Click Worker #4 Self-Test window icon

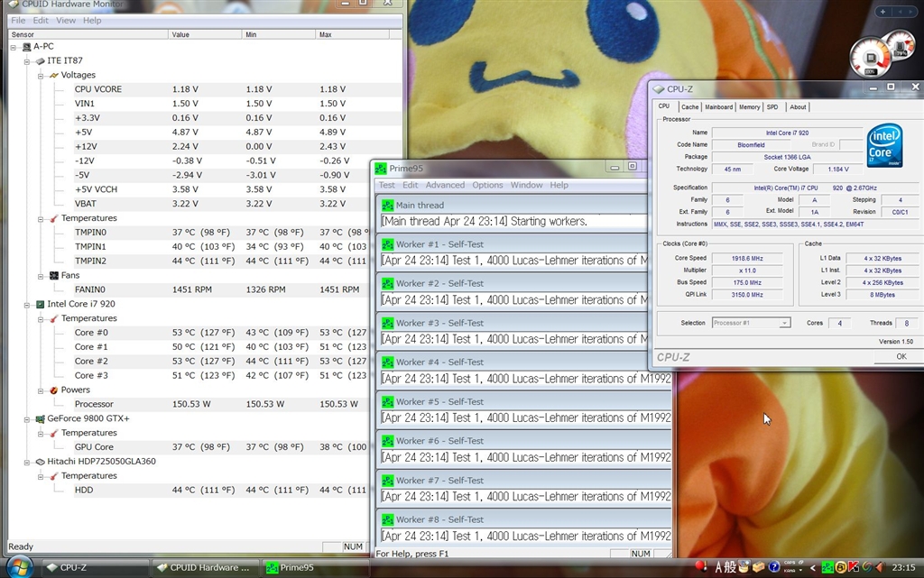coord(387,362)
